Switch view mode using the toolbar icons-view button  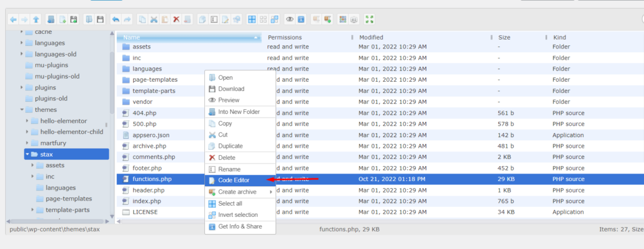click(x=342, y=19)
